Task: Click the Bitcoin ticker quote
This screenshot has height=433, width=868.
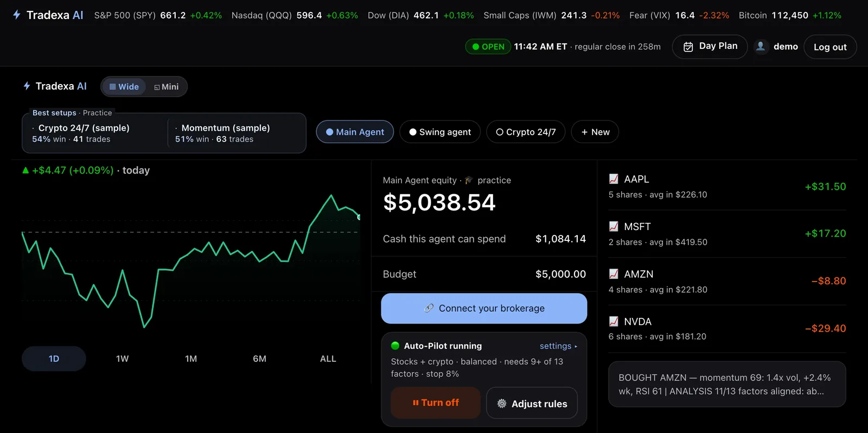Action: tap(790, 15)
